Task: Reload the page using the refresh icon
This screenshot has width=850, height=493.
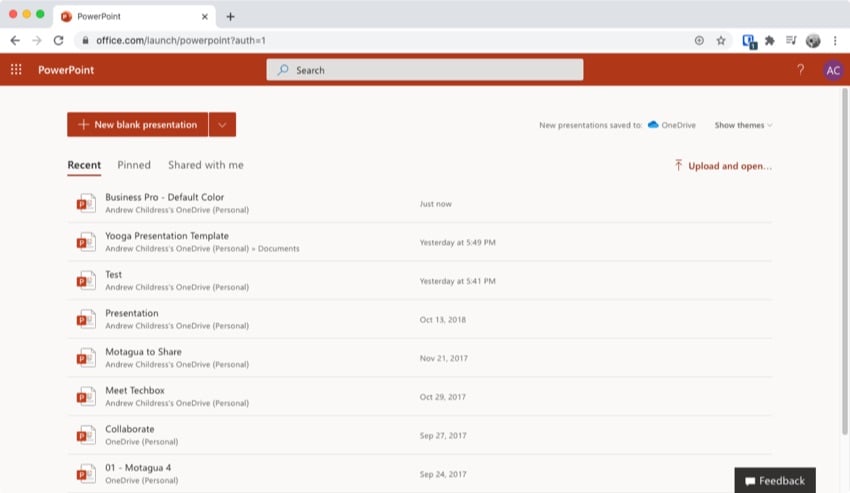Action: click(58, 40)
